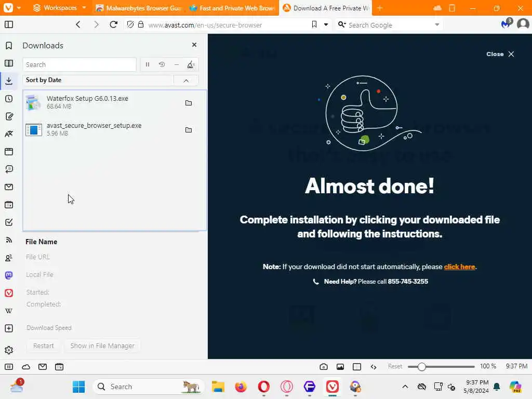Click Show in File Manager button
This screenshot has width=532, height=399.
(102, 345)
